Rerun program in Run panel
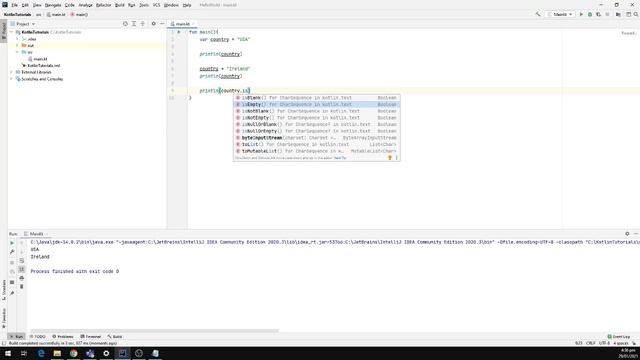 (12, 243)
